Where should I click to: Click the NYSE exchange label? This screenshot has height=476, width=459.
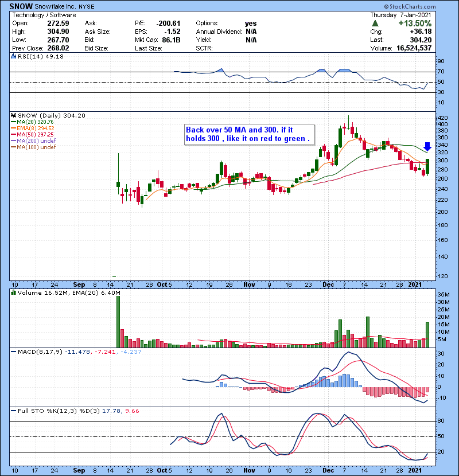point(87,7)
